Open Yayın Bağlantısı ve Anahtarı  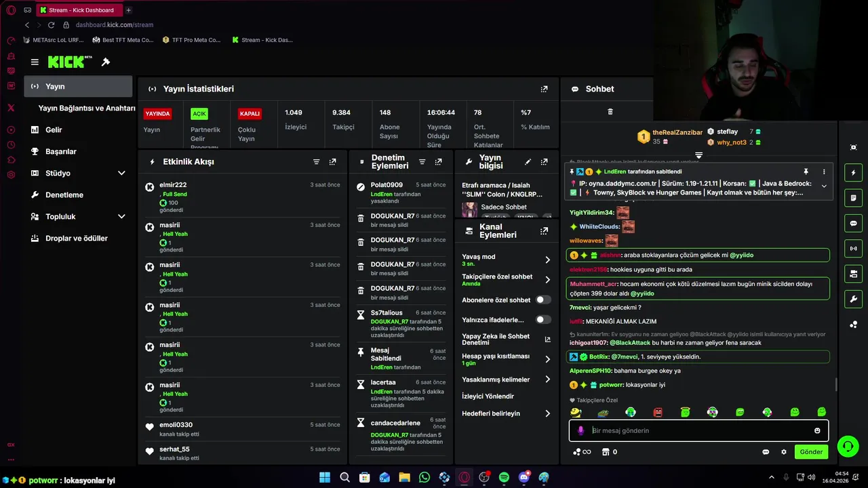coord(87,108)
